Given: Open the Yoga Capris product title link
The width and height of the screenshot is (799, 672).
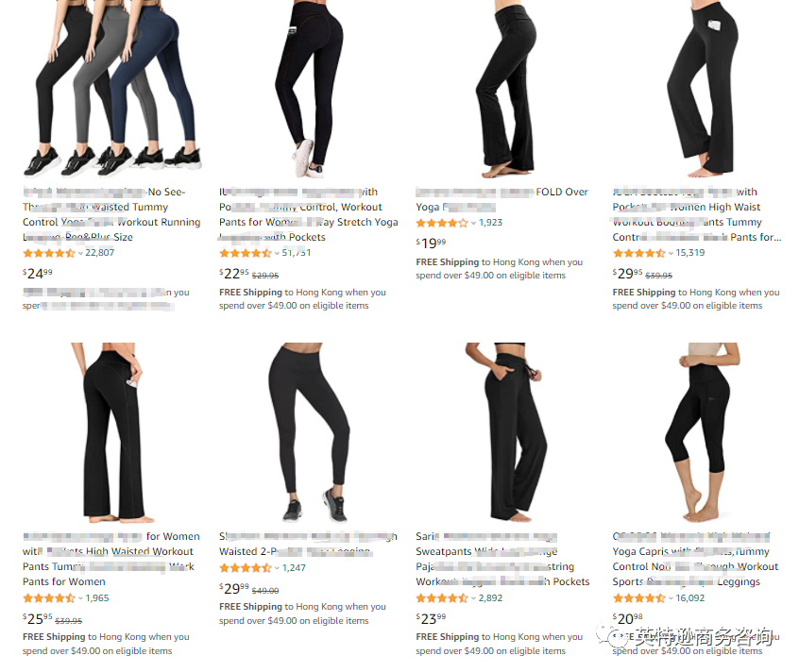Looking at the screenshot, I should pos(696,559).
